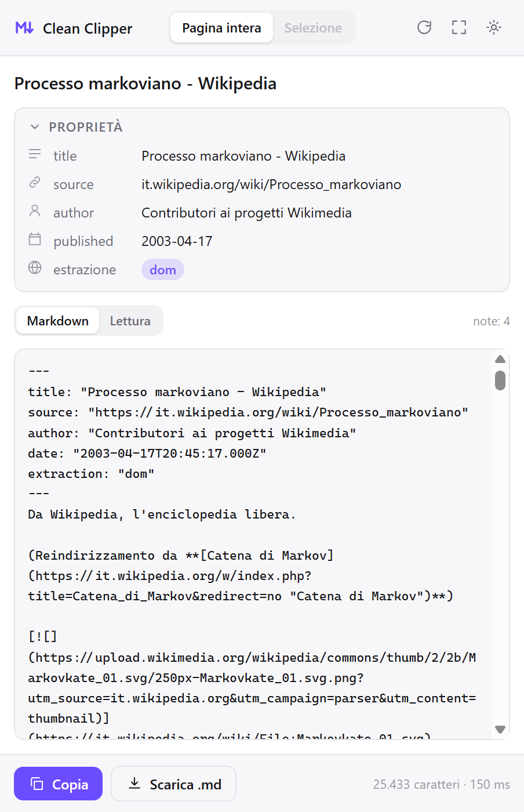Image resolution: width=524 pixels, height=812 pixels.
Task: Click the estrazione property label
Action: pos(85,270)
